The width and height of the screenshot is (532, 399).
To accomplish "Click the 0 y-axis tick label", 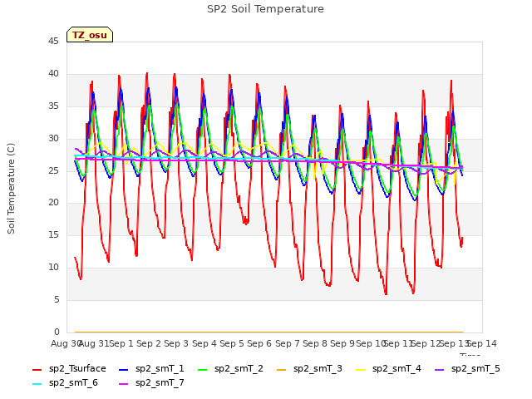I will click(57, 332).
